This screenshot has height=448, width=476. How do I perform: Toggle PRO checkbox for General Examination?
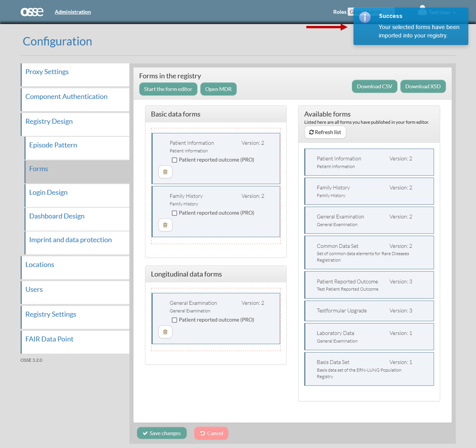(x=174, y=320)
